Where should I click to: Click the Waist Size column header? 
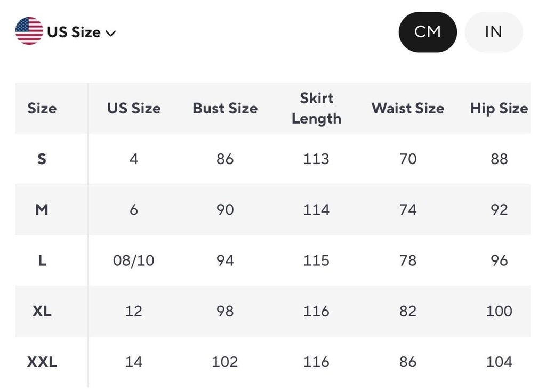point(408,108)
